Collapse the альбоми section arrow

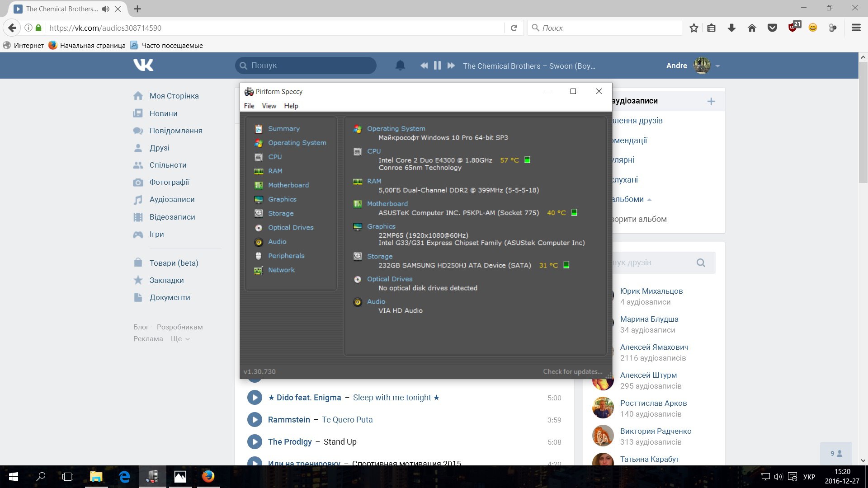point(650,200)
